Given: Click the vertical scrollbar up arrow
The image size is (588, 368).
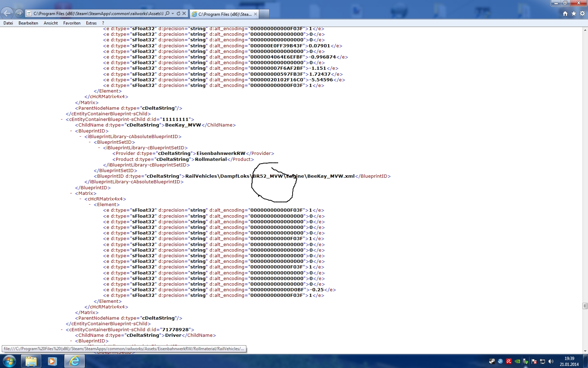Looking at the screenshot, I should (585, 30).
